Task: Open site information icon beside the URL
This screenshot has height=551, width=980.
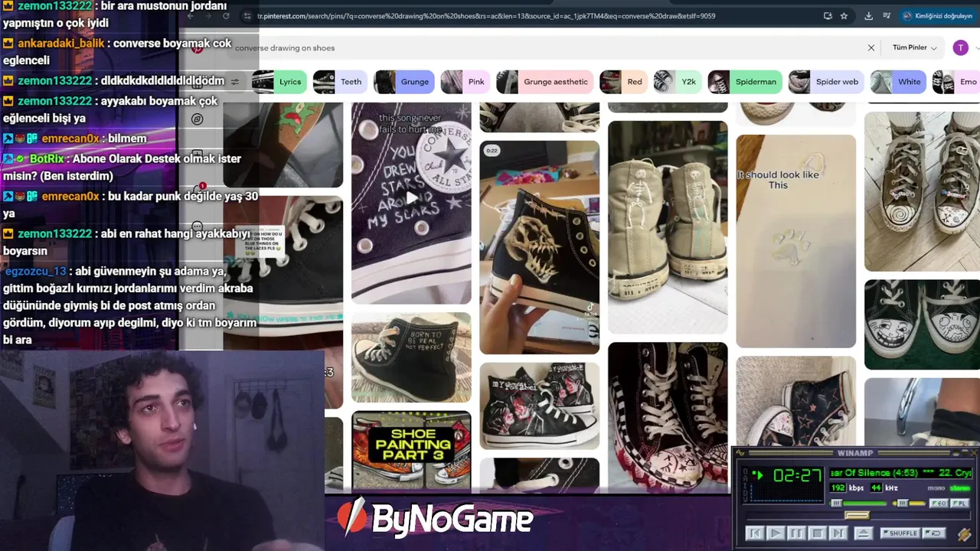Action: tap(247, 16)
